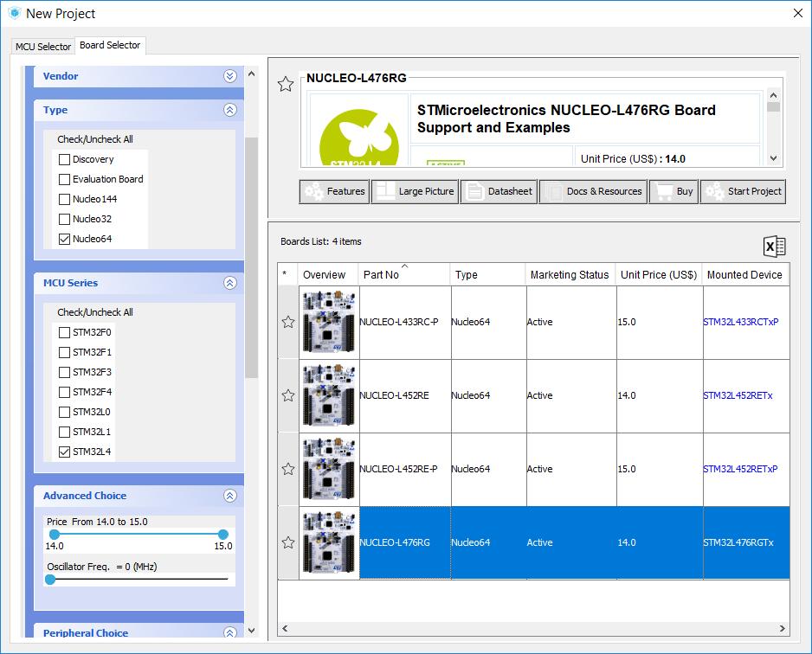Export boards list to Excel

point(774,247)
